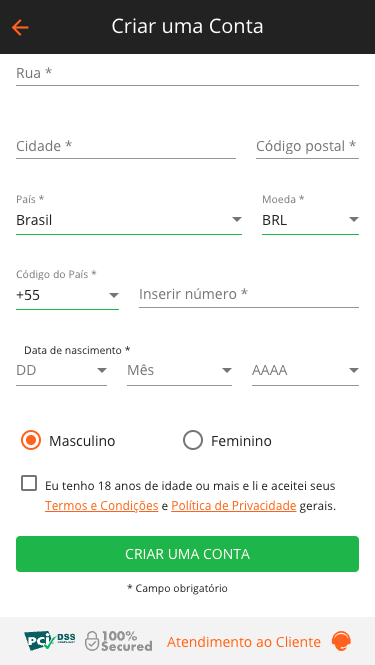This screenshot has width=375, height=665.
Task: Expand the AAAA birth year dropdown
Action: (x=305, y=371)
